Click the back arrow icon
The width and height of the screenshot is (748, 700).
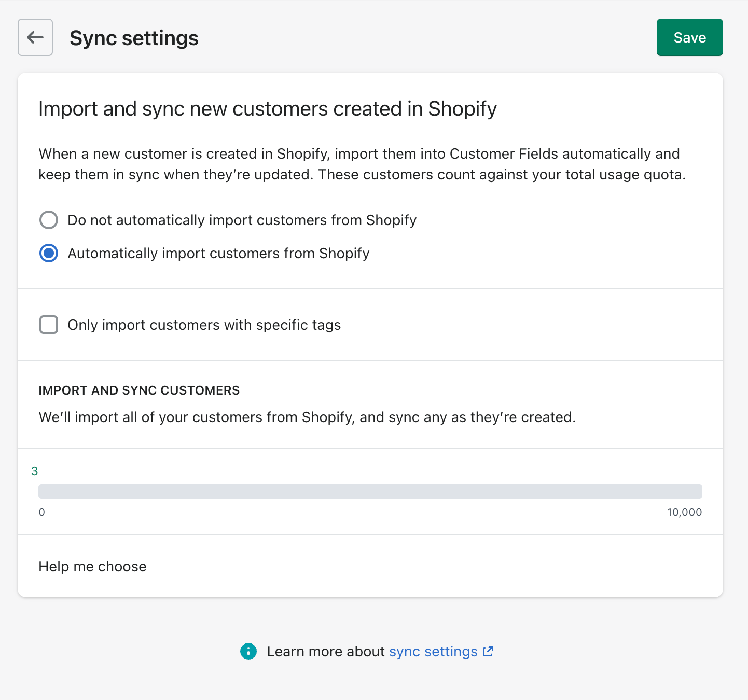(35, 37)
